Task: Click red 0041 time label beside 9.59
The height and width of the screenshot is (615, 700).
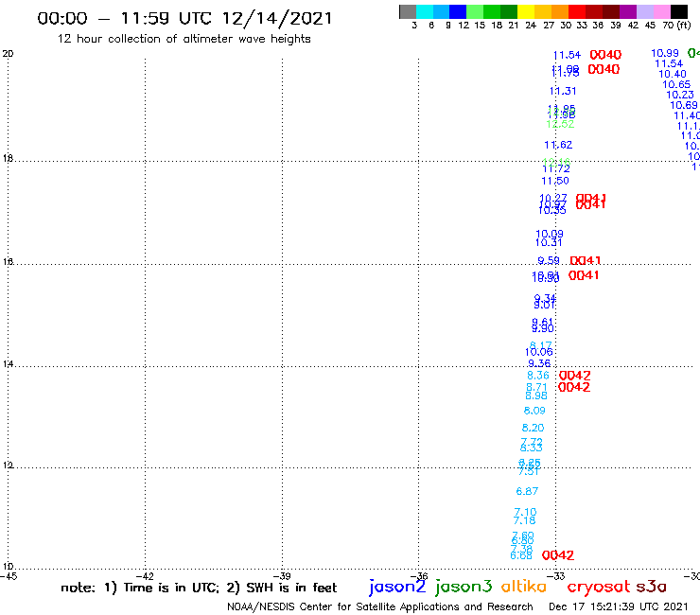Action: [586, 260]
